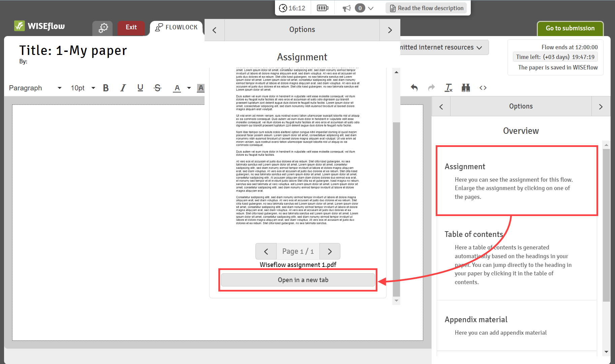
Task: Click the Wiseflow assignment 1.pdf filename
Action: click(298, 265)
